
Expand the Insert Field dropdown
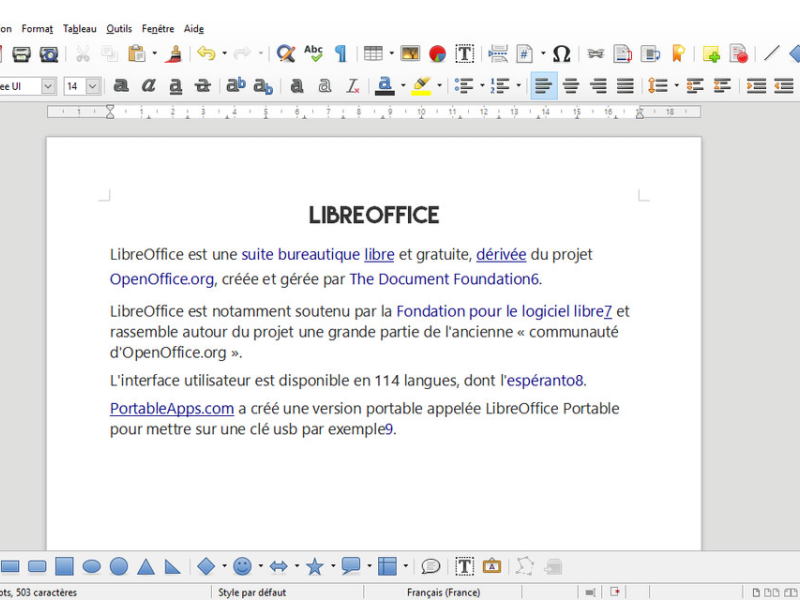[543, 53]
